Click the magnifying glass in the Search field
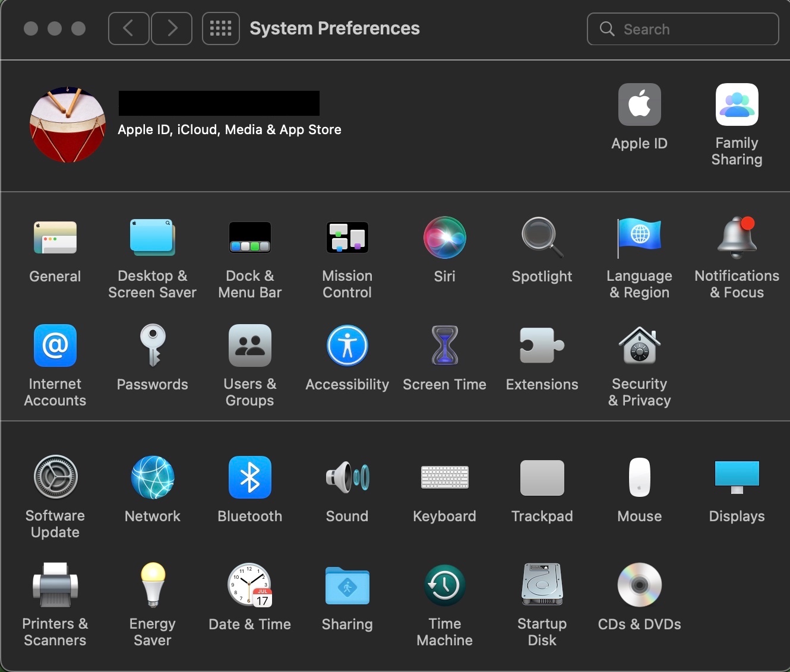The width and height of the screenshot is (790, 672). tap(607, 29)
